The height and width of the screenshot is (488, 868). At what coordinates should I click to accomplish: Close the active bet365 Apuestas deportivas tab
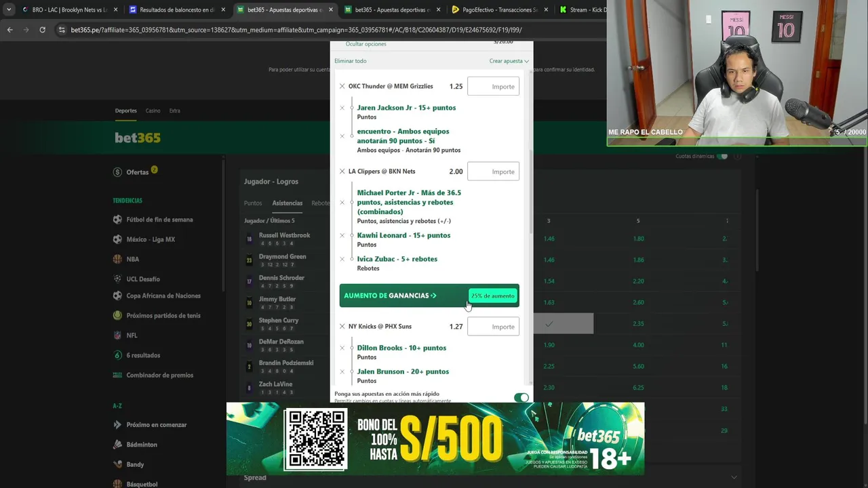pyautogui.click(x=330, y=9)
